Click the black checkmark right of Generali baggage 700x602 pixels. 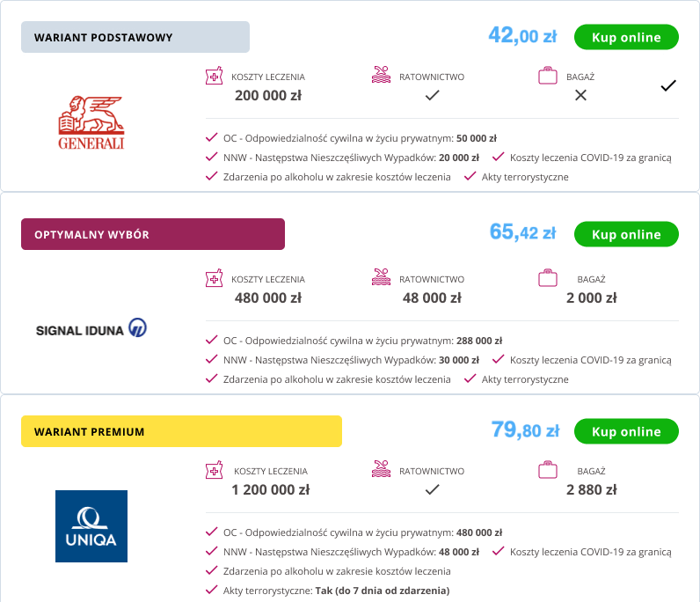point(668,85)
